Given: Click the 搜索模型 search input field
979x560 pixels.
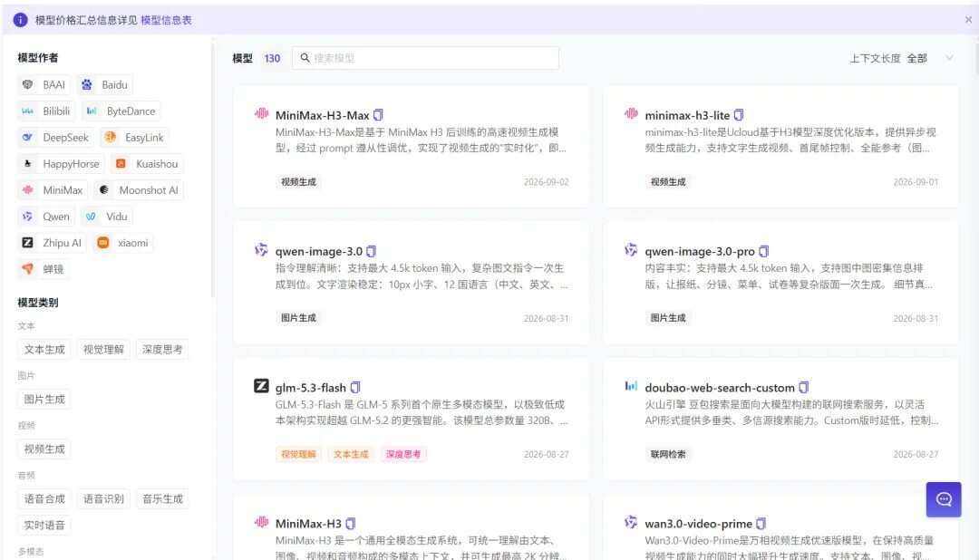Looking at the screenshot, I should tap(426, 58).
